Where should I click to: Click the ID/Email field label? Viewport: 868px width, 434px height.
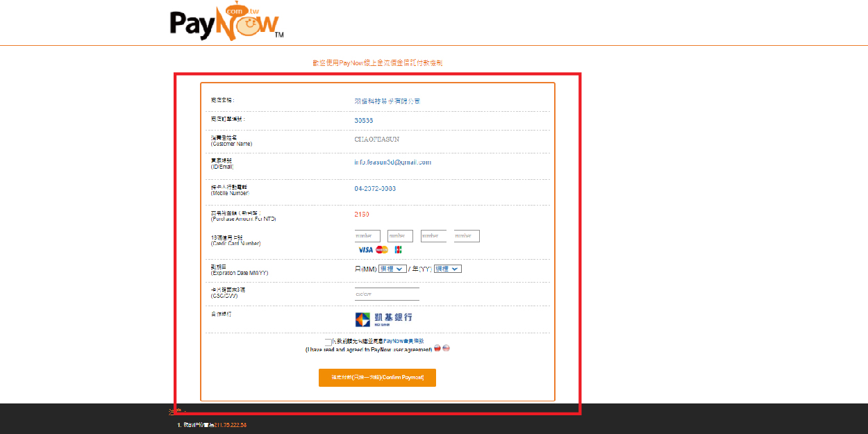222,164
